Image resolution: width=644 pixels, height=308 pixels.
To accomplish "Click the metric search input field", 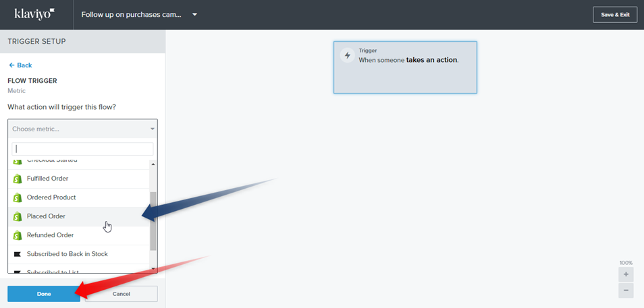I will (82, 148).
